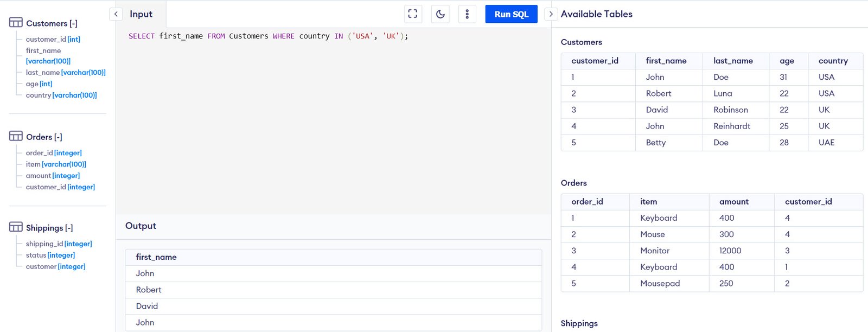Select first_name [varchar(100)] field in sidebar

(48, 56)
